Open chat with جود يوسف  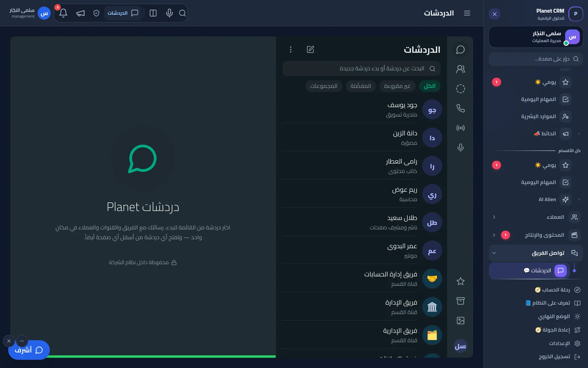[x=362, y=109]
